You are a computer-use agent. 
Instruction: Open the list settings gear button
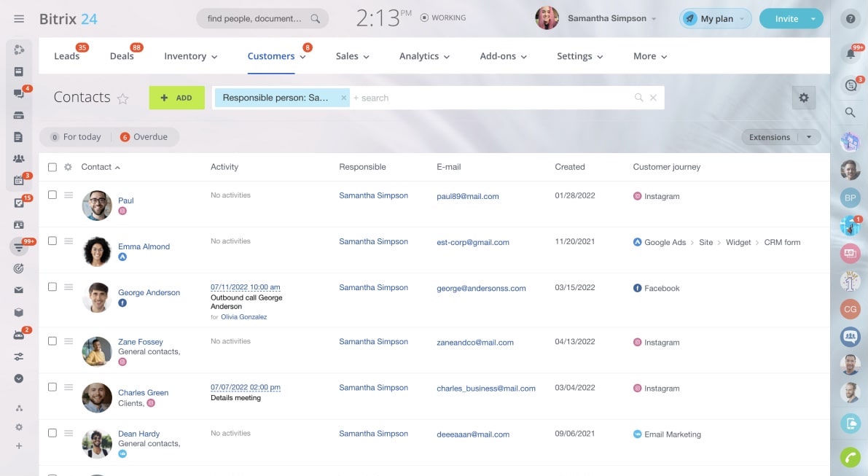pos(804,98)
